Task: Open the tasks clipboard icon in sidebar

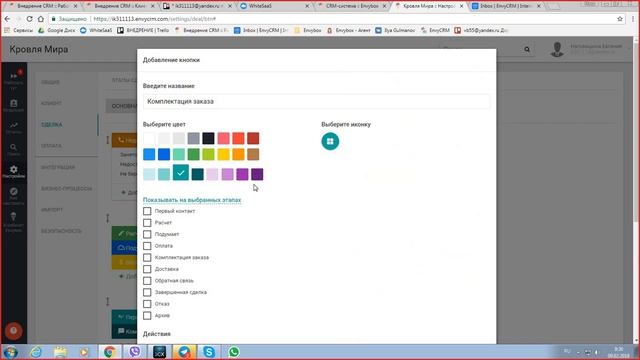Action: [13, 105]
